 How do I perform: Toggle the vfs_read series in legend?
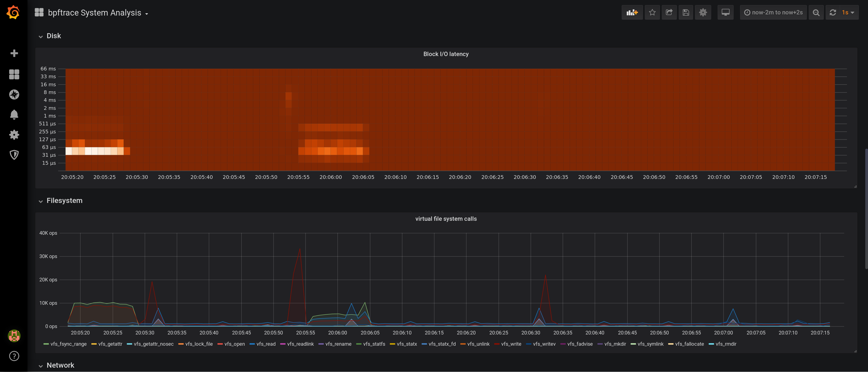coord(266,344)
